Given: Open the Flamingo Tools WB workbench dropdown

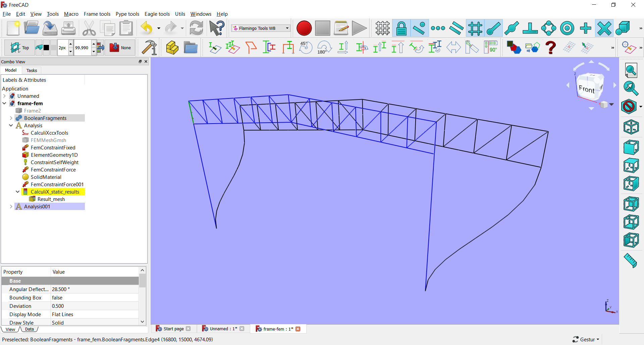Looking at the screenshot, I should pyautogui.click(x=260, y=28).
